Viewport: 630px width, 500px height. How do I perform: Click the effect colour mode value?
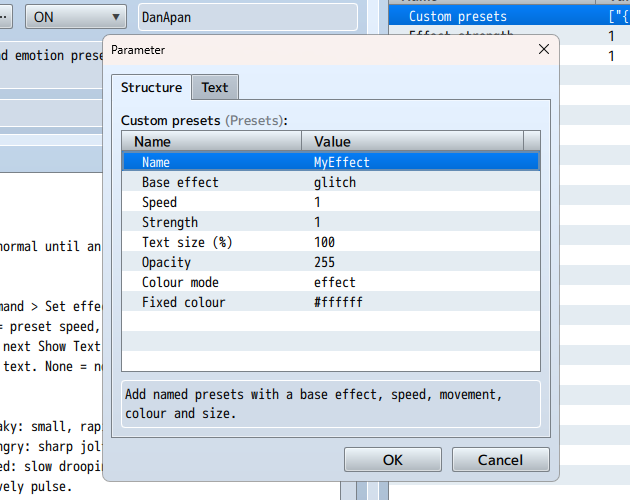click(335, 282)
